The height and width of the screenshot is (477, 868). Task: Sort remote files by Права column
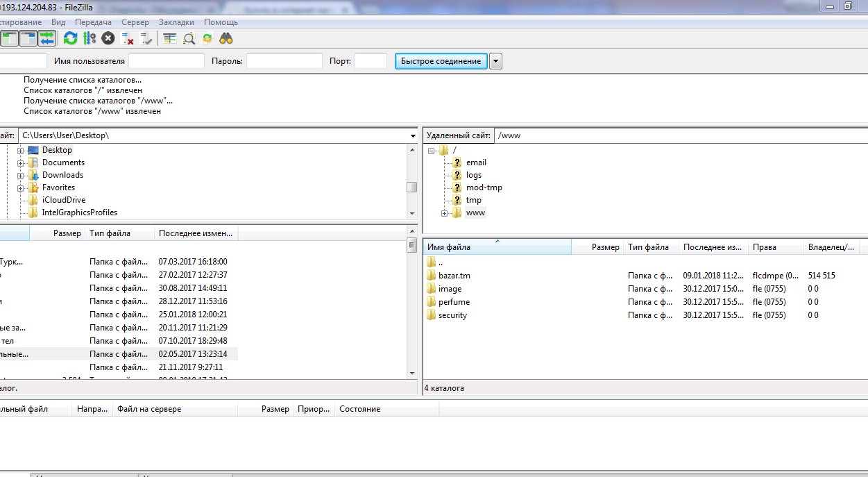[x=776, y=247]
